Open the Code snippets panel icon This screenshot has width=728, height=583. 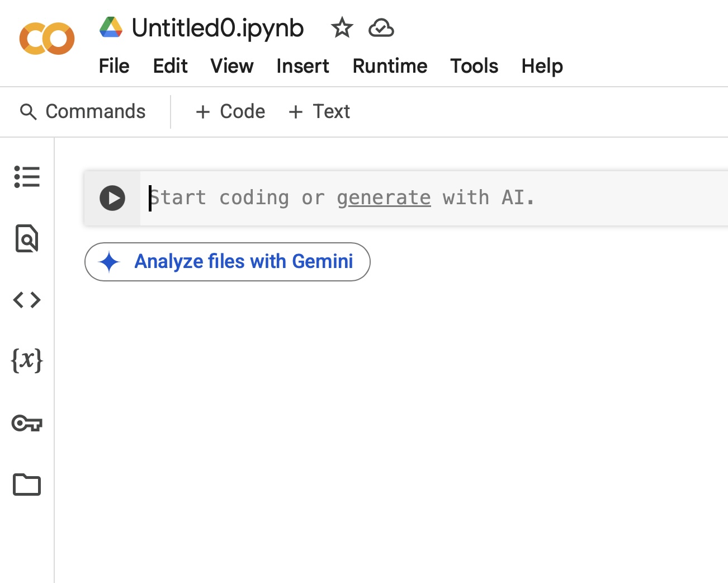(27, 300)
